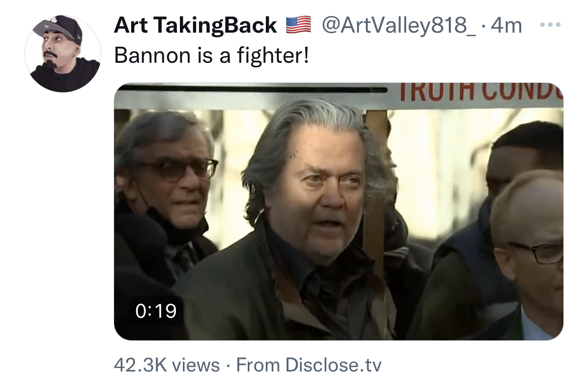Image resolution: width=588 pixels, height=375 pixels.
Task: Open the @ArtValley818_ handle link
Action: tap(399, 25)
